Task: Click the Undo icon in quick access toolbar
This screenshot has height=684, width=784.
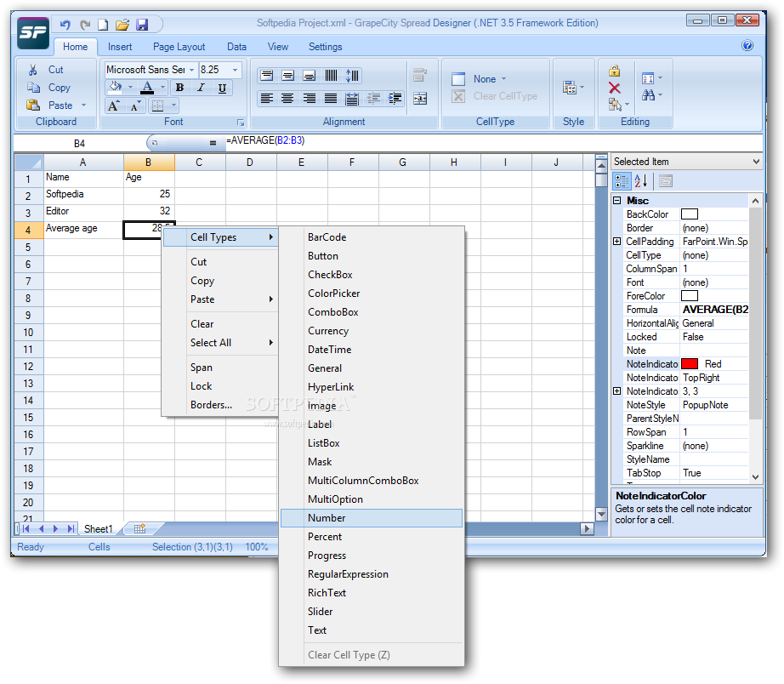Action: click(65, 24)
